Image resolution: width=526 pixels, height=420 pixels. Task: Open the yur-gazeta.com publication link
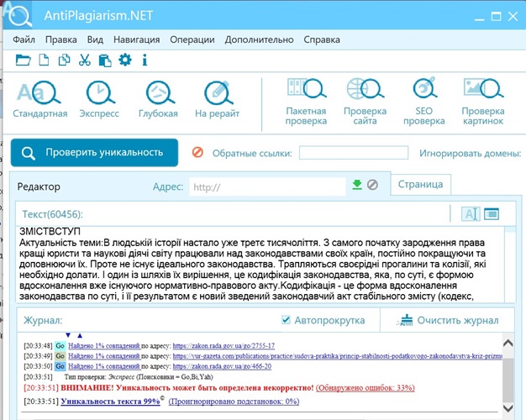338,356
